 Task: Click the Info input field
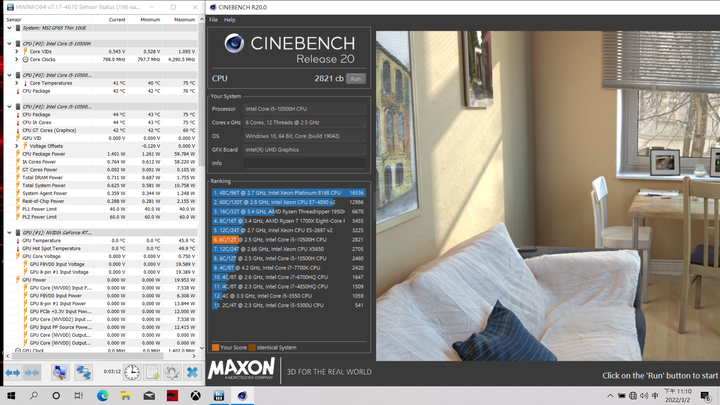tap(304, 163)
